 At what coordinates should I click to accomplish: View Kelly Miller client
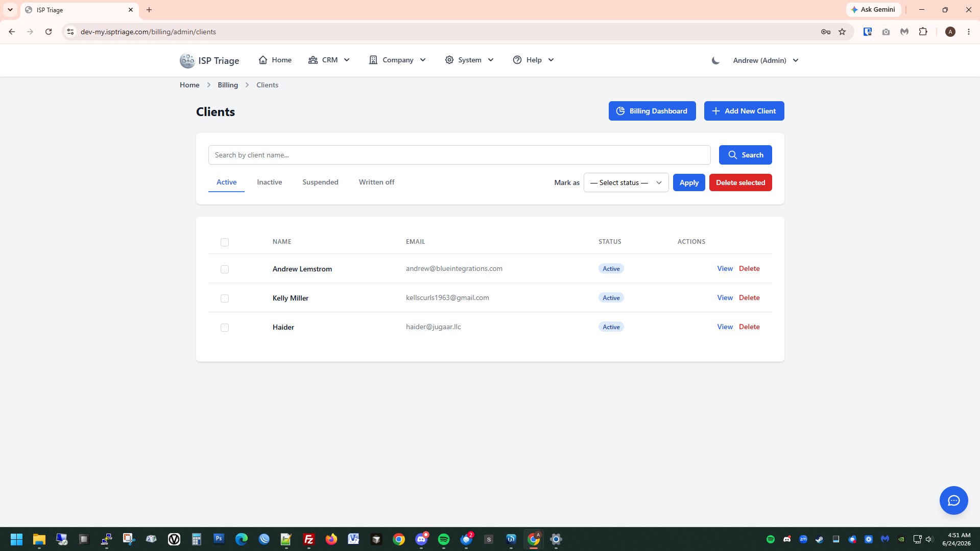tap(725, 298)
